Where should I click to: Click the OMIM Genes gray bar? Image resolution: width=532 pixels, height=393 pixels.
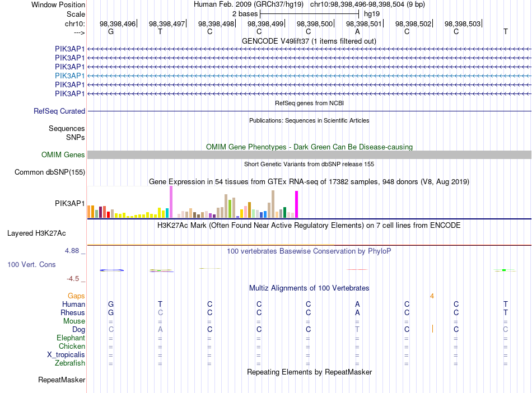coord(309,155)
